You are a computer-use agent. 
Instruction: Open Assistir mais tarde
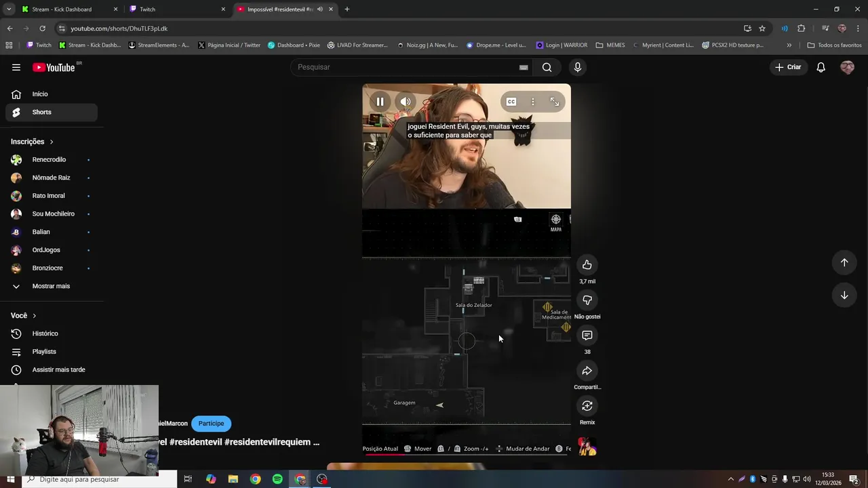(52, 370)
